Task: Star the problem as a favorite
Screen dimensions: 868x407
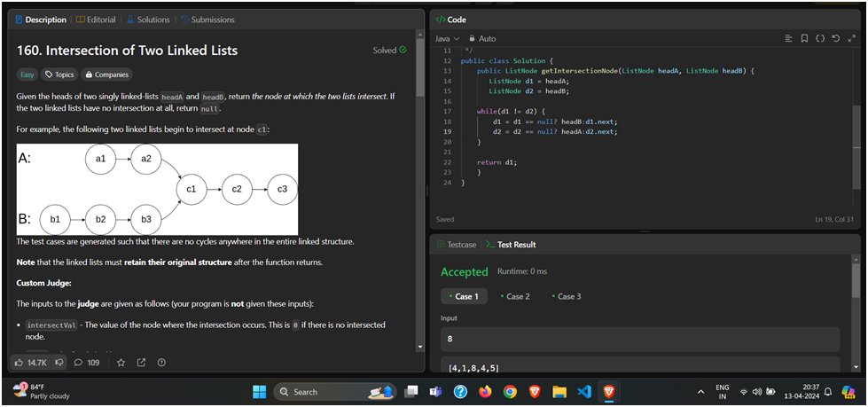Action: [121, 362]
